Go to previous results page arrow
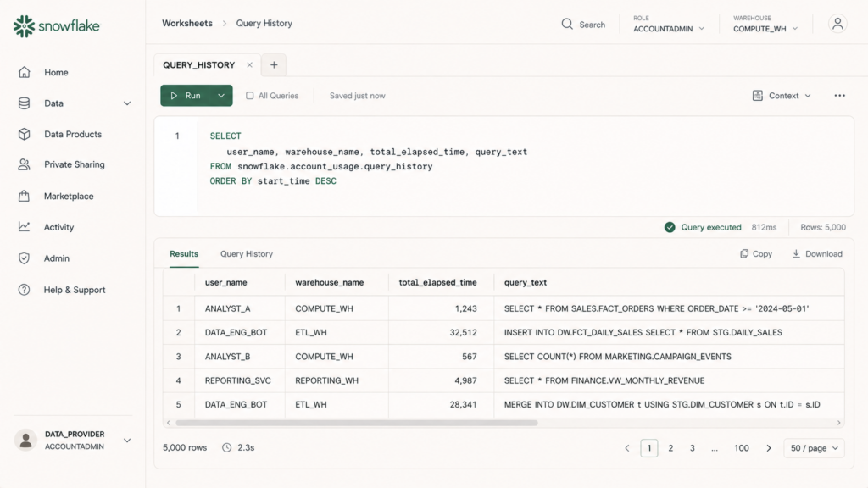This screenshot has height=488, width=868. pos(627,448)
